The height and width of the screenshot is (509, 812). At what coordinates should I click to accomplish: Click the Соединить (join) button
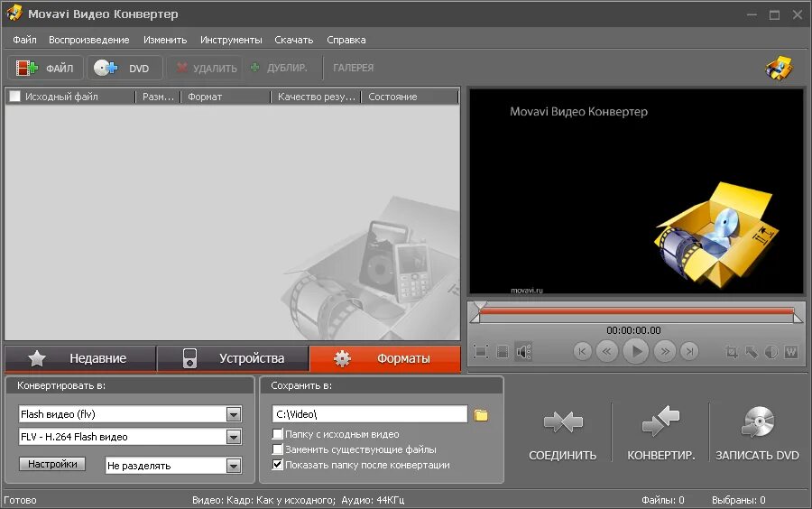click(562, 434)
